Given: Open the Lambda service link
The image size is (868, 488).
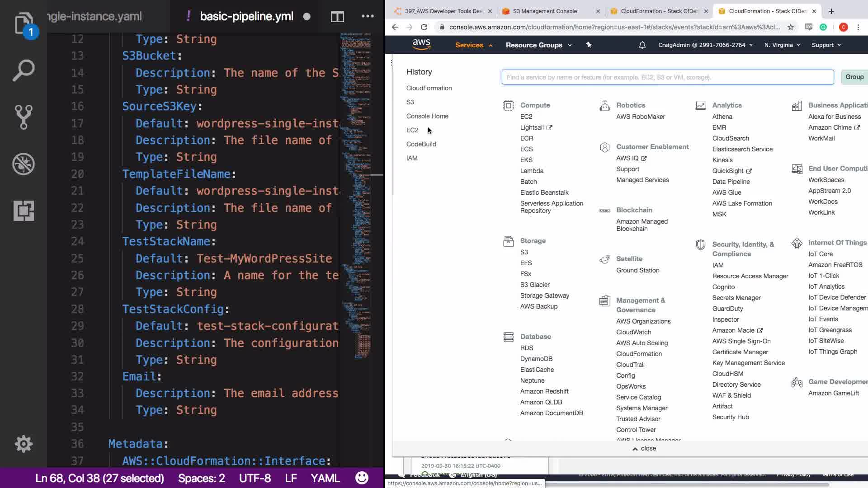Looking at the screenshot, I should [532, 171].
